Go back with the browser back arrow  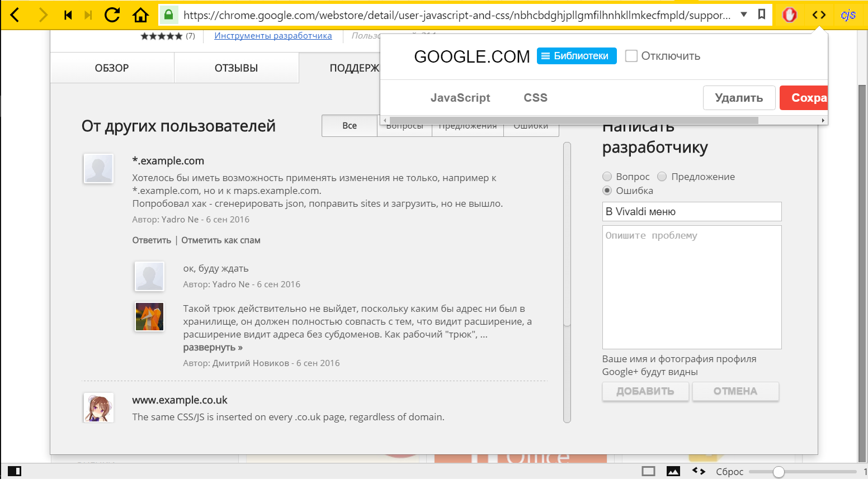[x=15, y=15]
